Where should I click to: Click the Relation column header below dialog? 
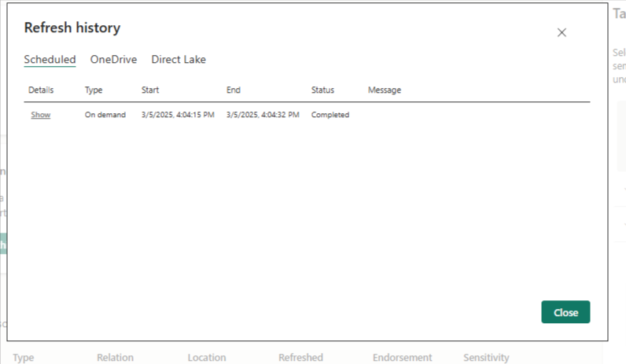coord(115,358)
